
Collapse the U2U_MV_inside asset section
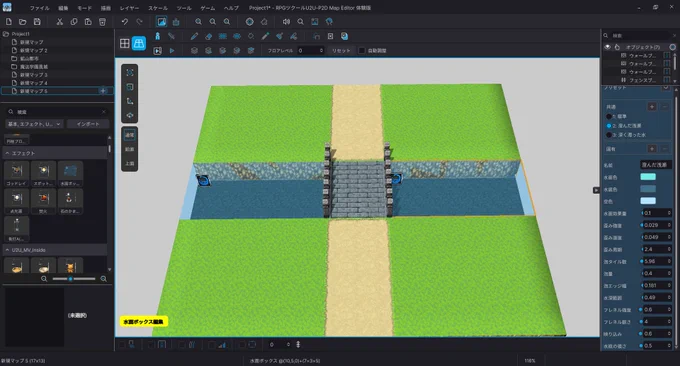point(7,250)
